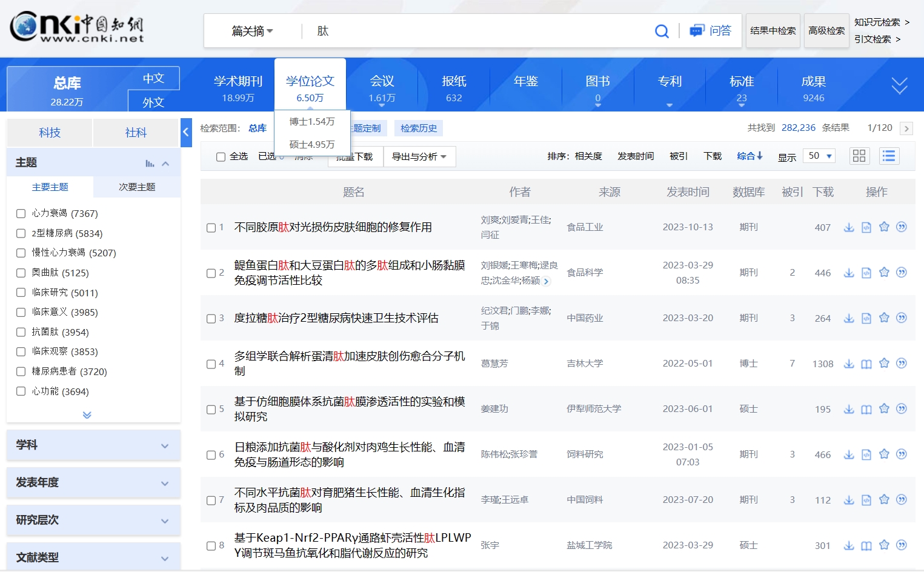The width and height of the screenshot is (924, 572).
Task: Open online reading for 多组学联合解析 thesis
Action: 866,364
